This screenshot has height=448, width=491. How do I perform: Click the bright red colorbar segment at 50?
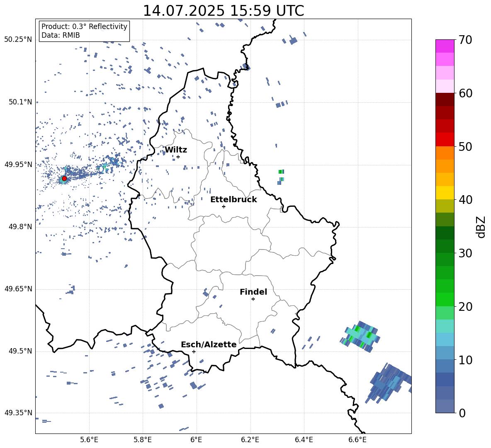445,139
